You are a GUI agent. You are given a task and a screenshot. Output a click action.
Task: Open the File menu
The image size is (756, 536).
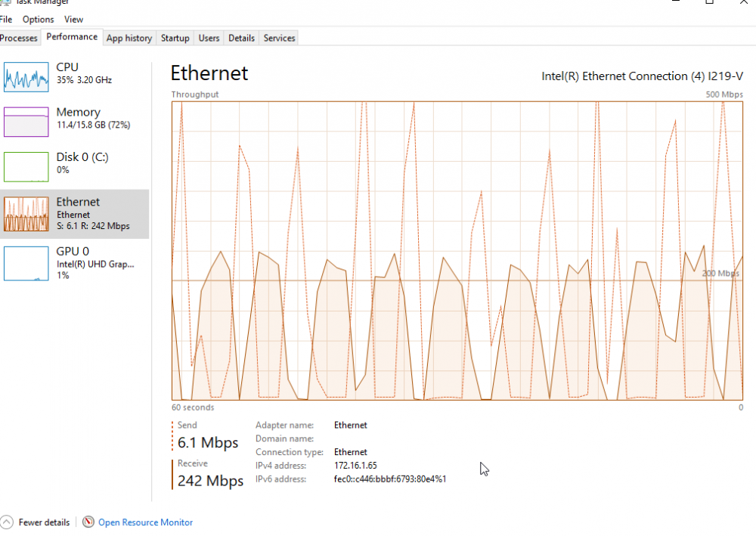[x=6, y=19]
